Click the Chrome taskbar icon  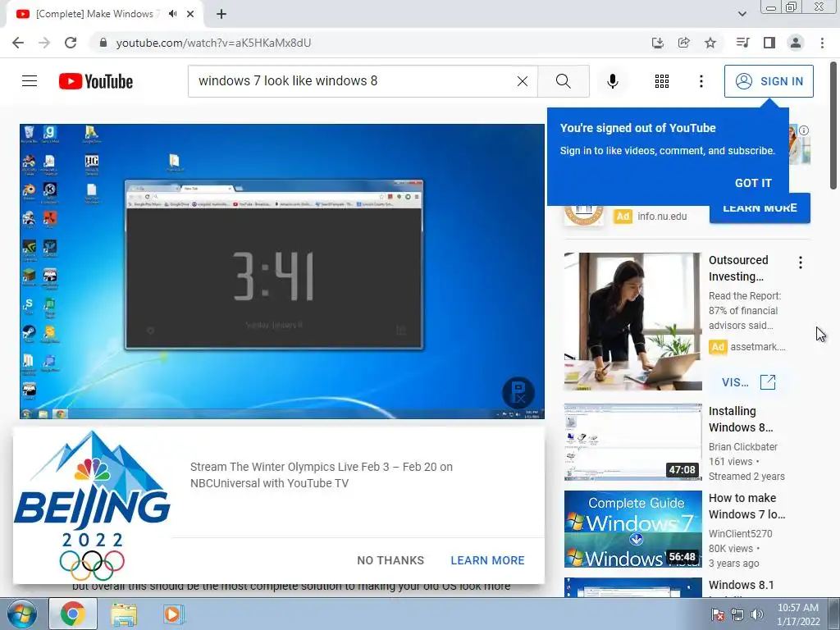coord(73,614)
